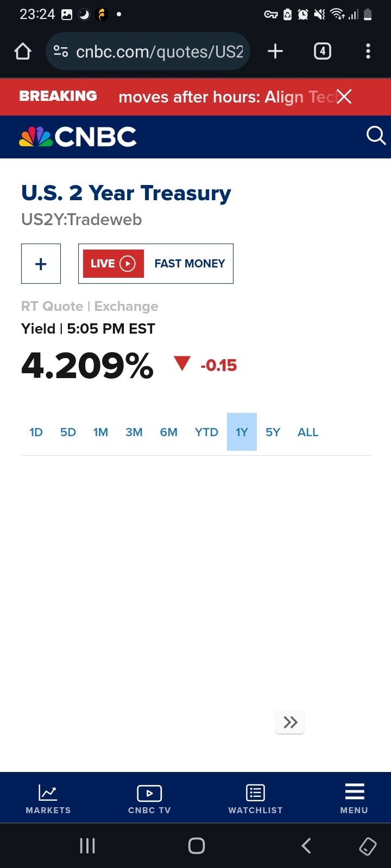Open CNBC TV from bottom bar
391x868 pixels.
pos(149,799)
